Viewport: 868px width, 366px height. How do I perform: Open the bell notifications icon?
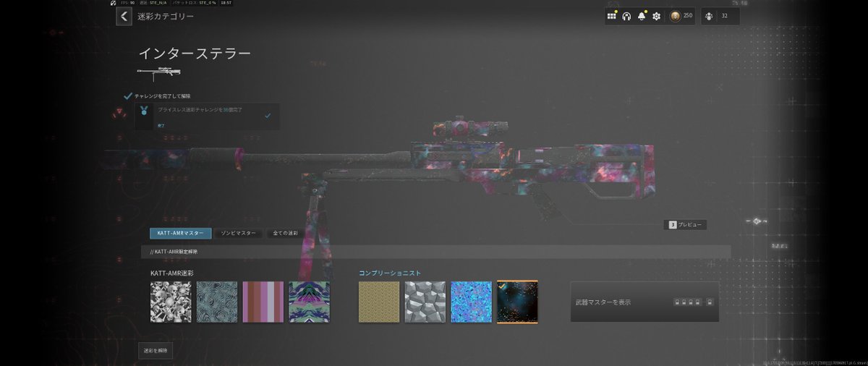point(642,16)
